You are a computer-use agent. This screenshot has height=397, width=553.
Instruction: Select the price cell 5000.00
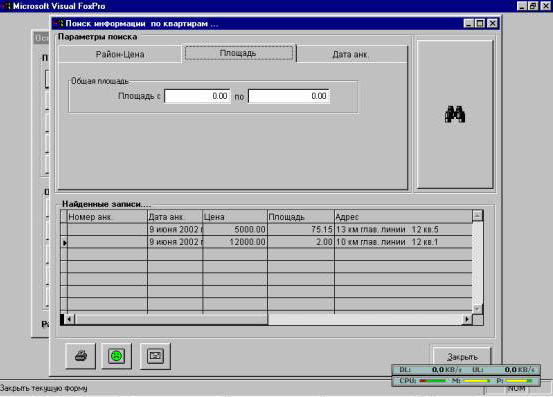pyautogui.click(x=235, y=230)
